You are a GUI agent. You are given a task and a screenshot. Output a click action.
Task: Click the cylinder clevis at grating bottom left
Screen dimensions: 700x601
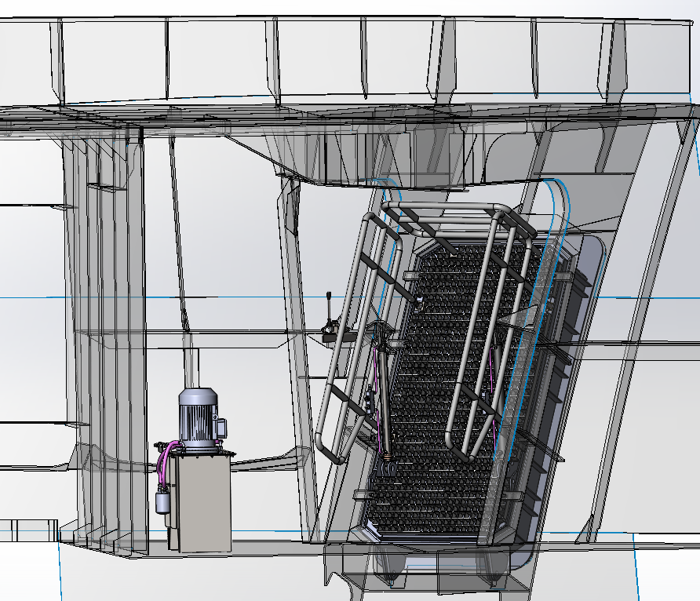[x=388, y=467]
